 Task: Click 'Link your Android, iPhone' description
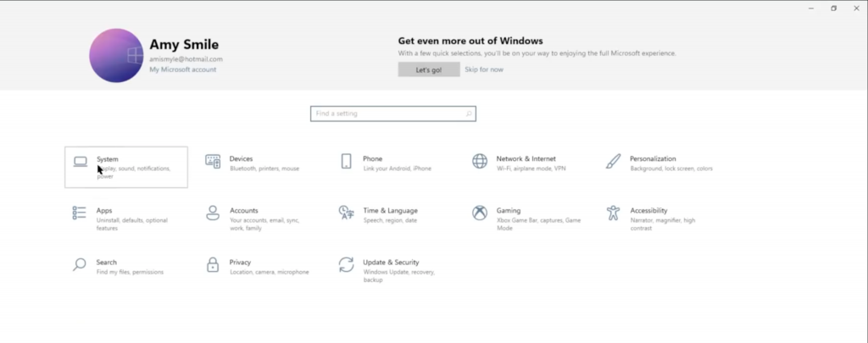[x=398, y=169]
